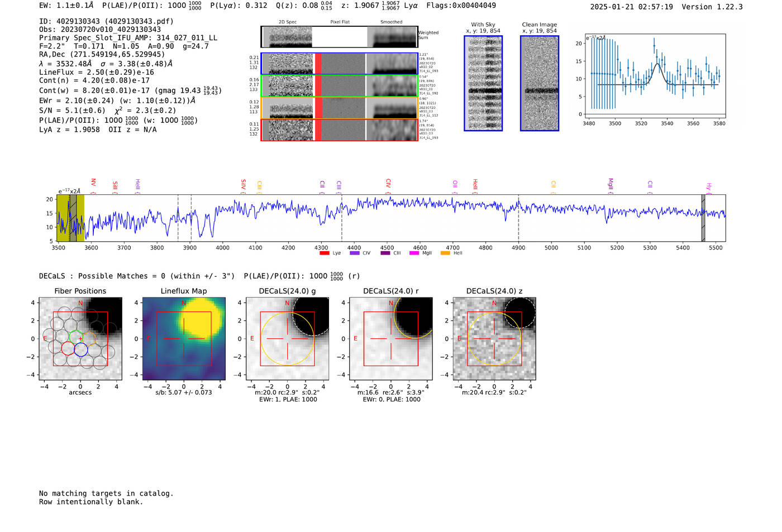Click the OII line marker above spectrum
Viewport: 782px width, 532px height.
455,185
